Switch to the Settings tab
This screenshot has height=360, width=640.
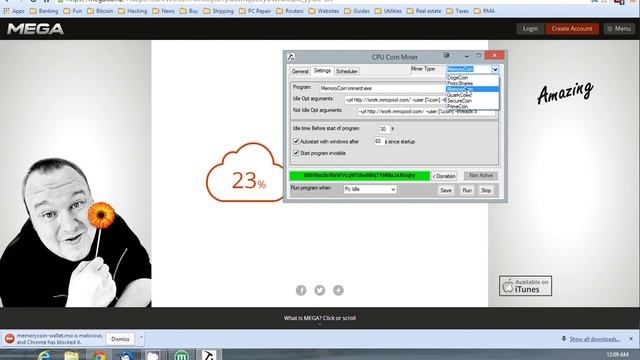pos(322,71)
